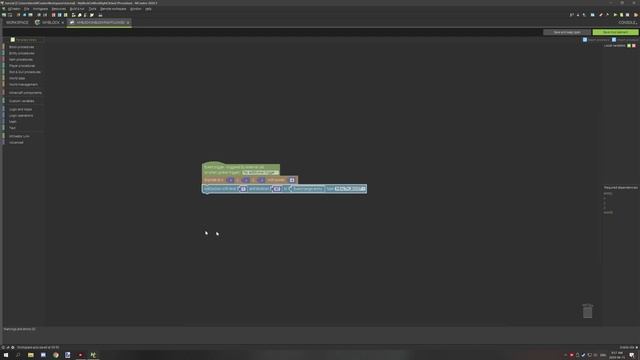Open the dropdown at end of blue block
The height and width of the screenshot is (360, 640).
click(350, 189)
